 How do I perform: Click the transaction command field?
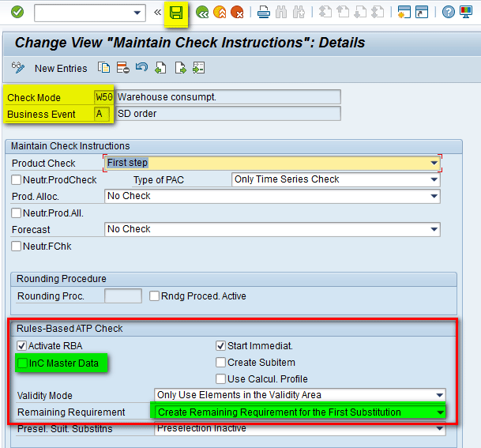83,13
